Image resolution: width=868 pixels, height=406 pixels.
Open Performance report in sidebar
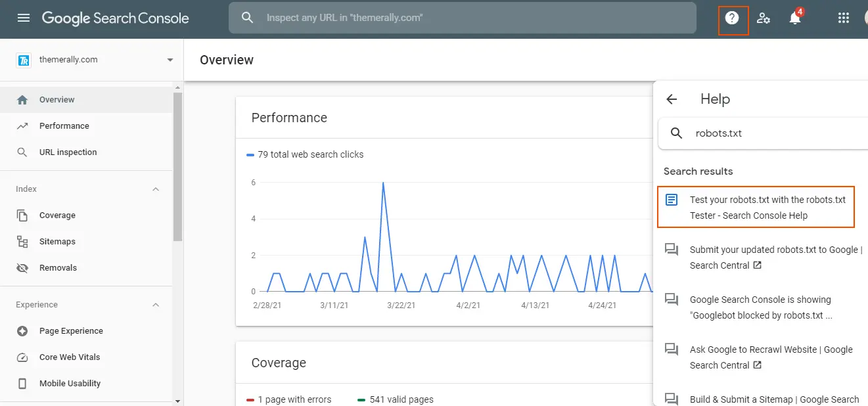pyautogui.click(x=86, y=126)
